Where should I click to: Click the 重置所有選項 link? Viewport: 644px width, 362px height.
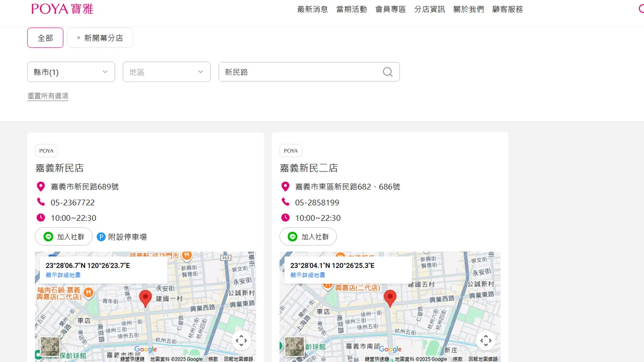pyautogui.click(x=48, y=96)
